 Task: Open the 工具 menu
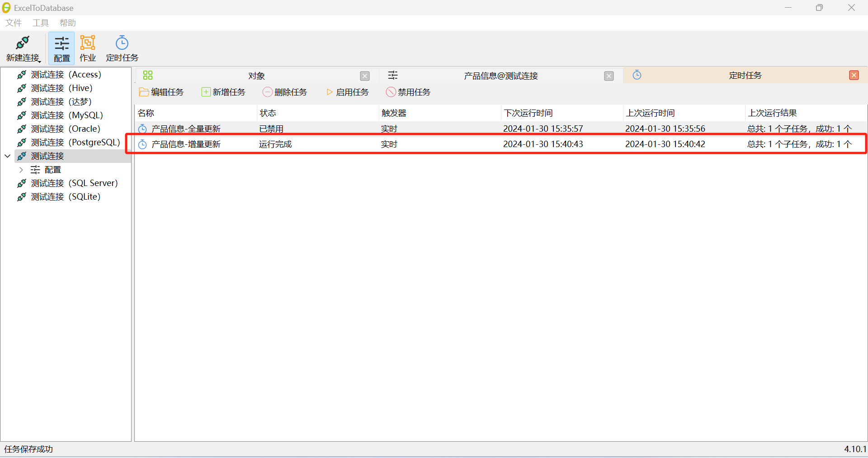click(40, 23)
